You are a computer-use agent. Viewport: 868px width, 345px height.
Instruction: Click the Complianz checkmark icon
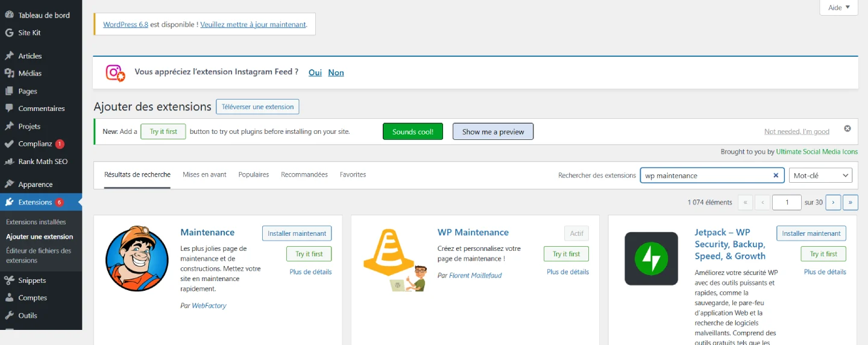[9, 144]
